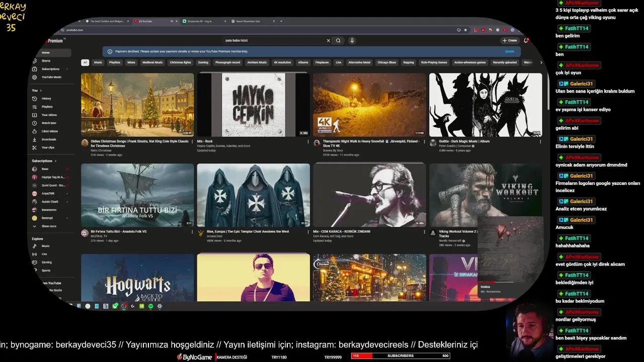644x362 pixels.
Task: Open the Hayko Cepkin Mix - Rock thumbnail
Action: click(x=254, y=105)
